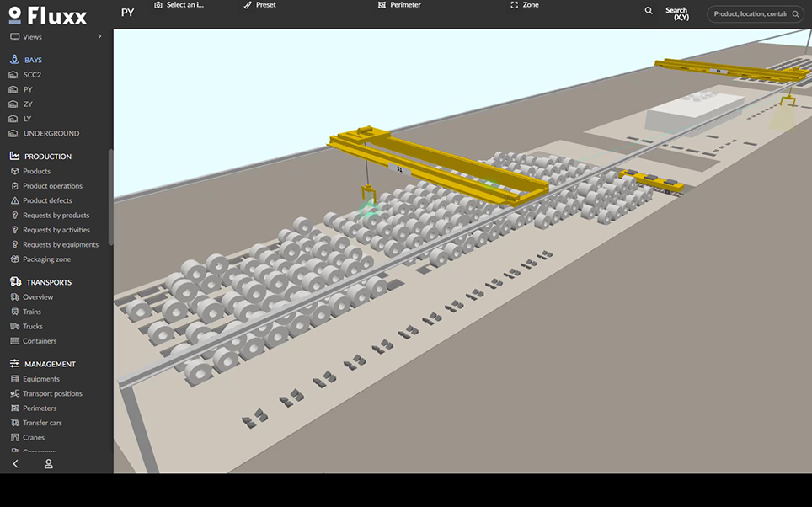Image resolution: width=812 pixels, height=507 pixels.
Task: Click the Preset pencil icon
Action: tap(248, 5)
